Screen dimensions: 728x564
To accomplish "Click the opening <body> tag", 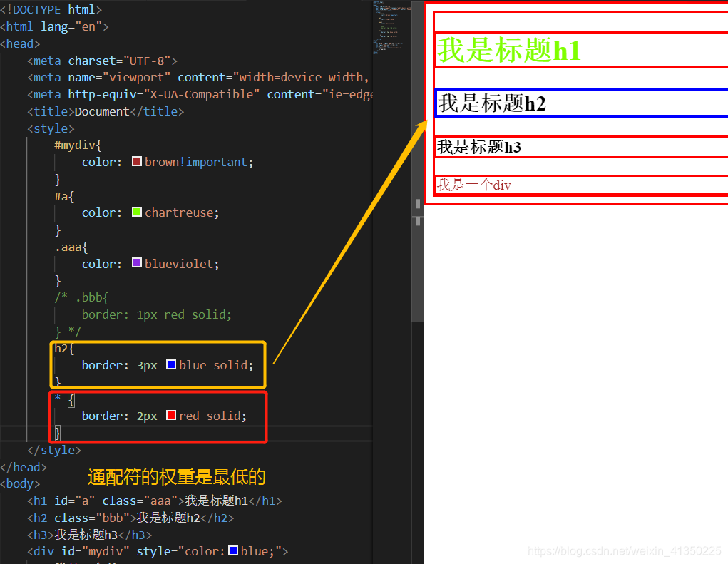I will 20,483.
